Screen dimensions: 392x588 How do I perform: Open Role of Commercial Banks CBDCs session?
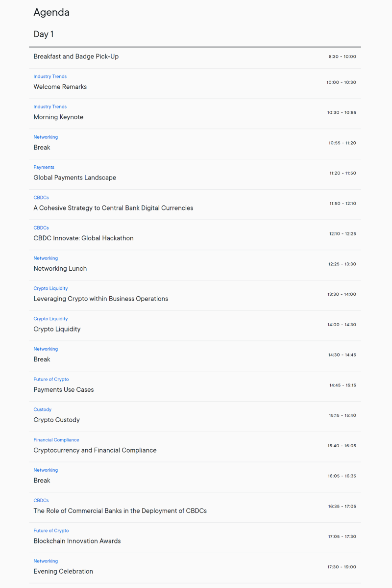point(120,511)
